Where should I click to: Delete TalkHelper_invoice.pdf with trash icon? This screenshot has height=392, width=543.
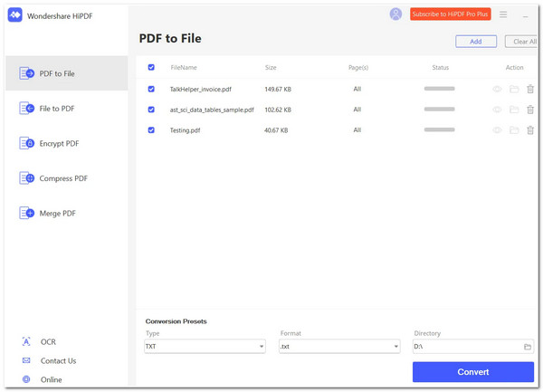(530, 90)
